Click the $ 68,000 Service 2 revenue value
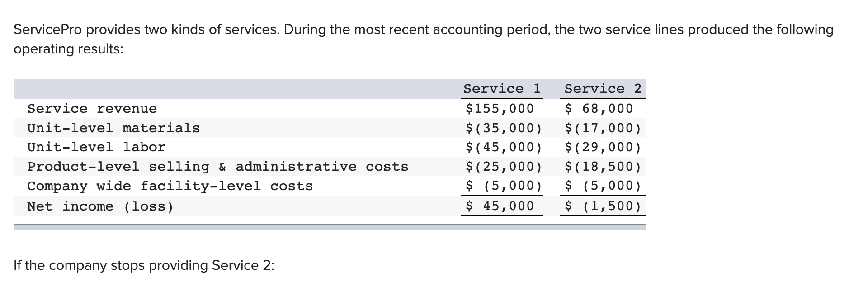This screenshot has height=288, width=868. click(x=599, y=109)
